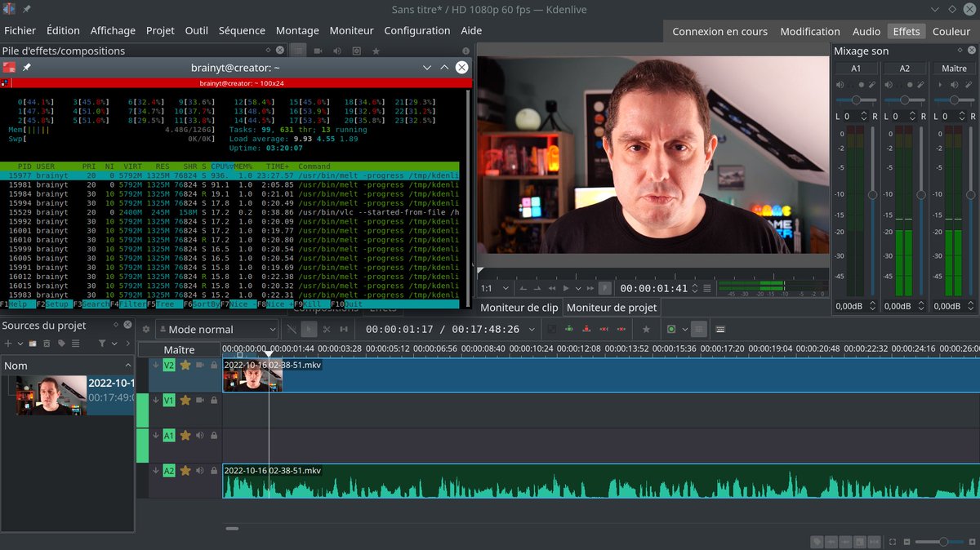The height and width of the screenshot is (550, 980).
Task: Open play options dropdown arrow in monitor
Action: 578,288
